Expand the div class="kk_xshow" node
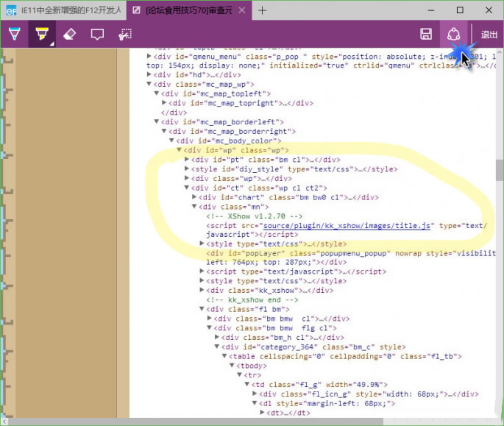The width and height of the screenshot is (504, 426). coord(202,290)
